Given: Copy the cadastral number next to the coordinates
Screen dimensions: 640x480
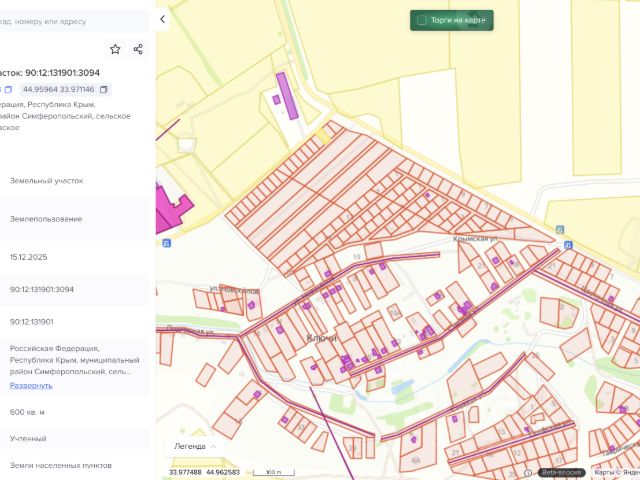Looking at the screenshot, I should click(x=10, y=90).
